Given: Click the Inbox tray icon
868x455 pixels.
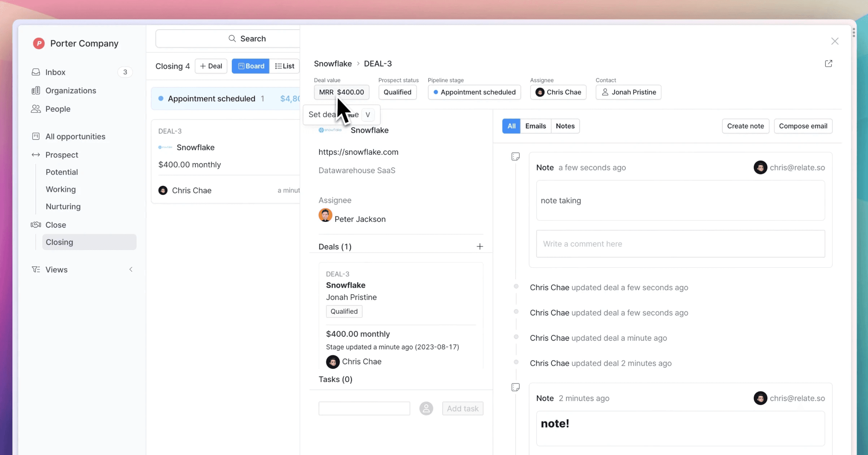Looking at the screenshot, I should 36,72.
